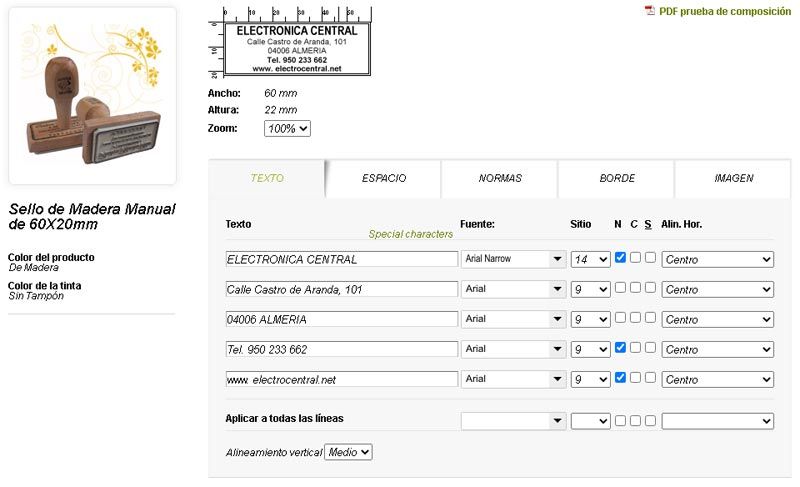Open size dropdown for Calle Castro line
The height and width of the screenshot is (487, 800).
590,289
